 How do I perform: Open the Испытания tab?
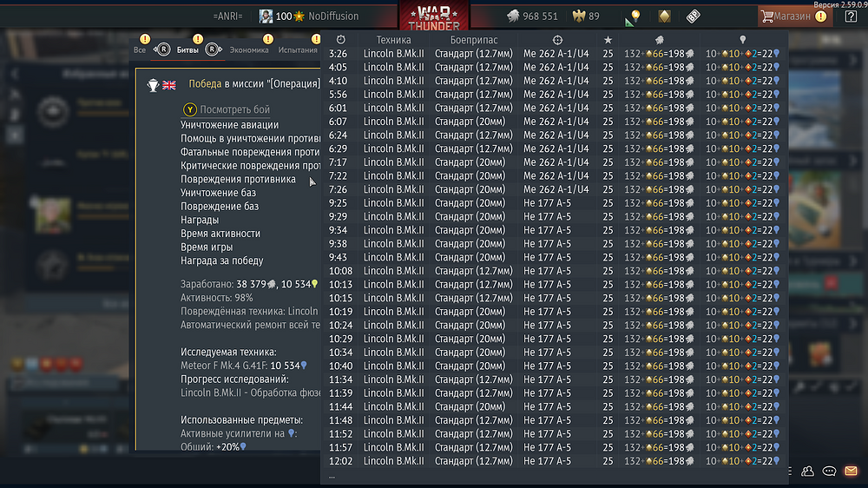click(298, 49)
